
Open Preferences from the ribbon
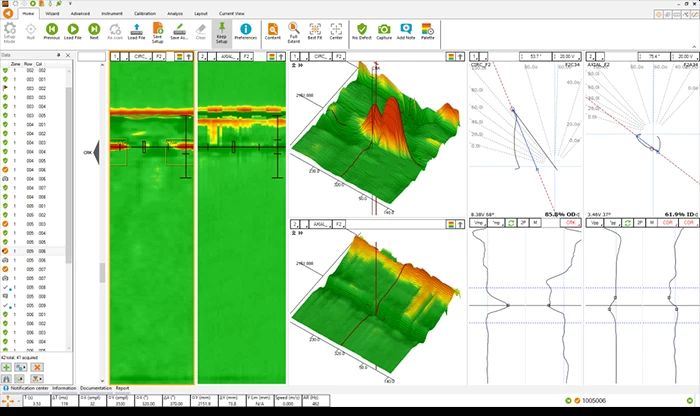[x=246, y=29]
